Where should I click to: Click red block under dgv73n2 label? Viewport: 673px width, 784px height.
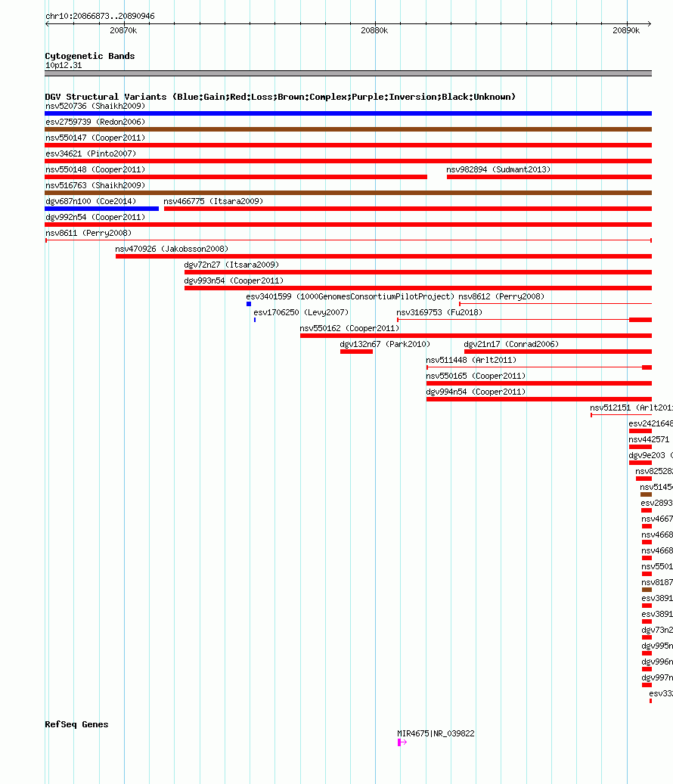[647, 637]
